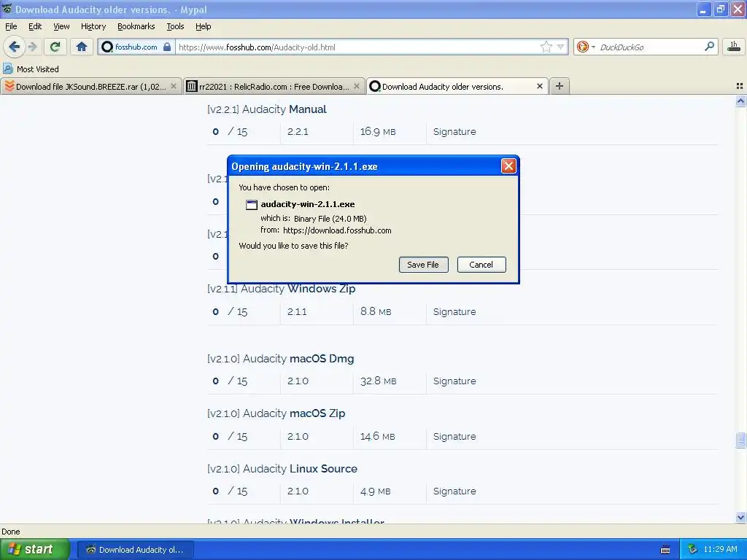The image size is (747, 560).
Task: Open the URL history dropdown arrow
Action: tap(561, 47)
